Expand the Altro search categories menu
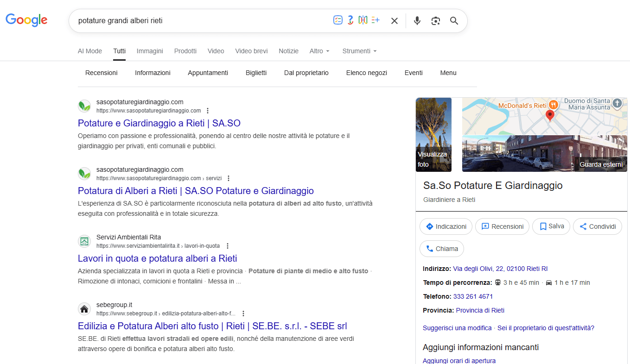Image resolution: width=630 pixels, height=364 pixels. (319, 51)
